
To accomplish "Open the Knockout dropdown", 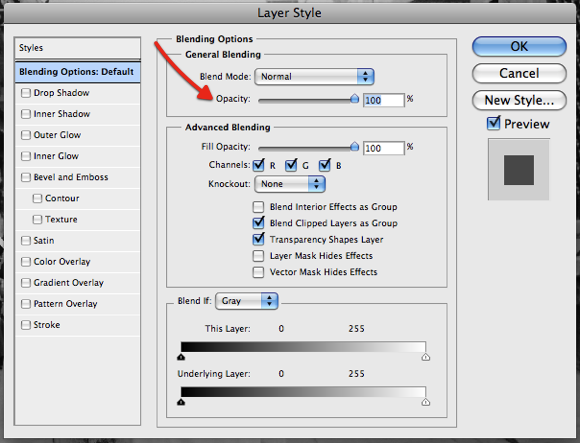I will point(290,184).
